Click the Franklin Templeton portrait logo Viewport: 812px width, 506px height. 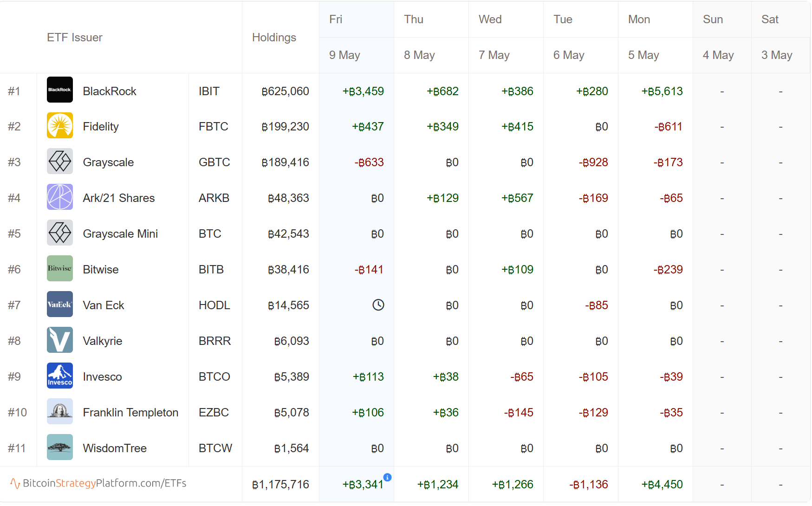click(x=59, y=411)
